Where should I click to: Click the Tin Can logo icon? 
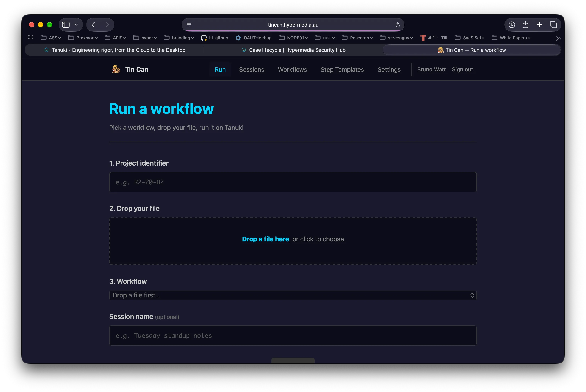[116, 69]
